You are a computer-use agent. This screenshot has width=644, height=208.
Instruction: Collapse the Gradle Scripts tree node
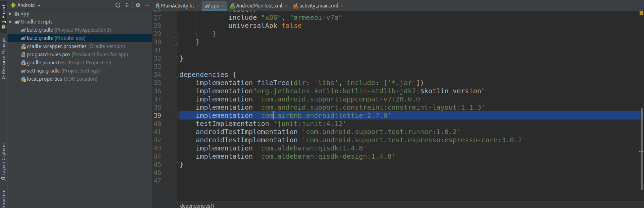click(10, 22)
